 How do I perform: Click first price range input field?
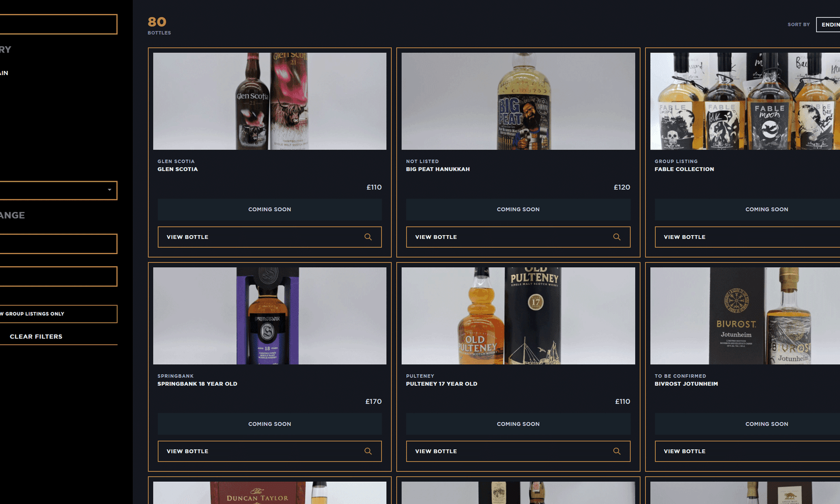pyautogui.click(x=58, y=244)
